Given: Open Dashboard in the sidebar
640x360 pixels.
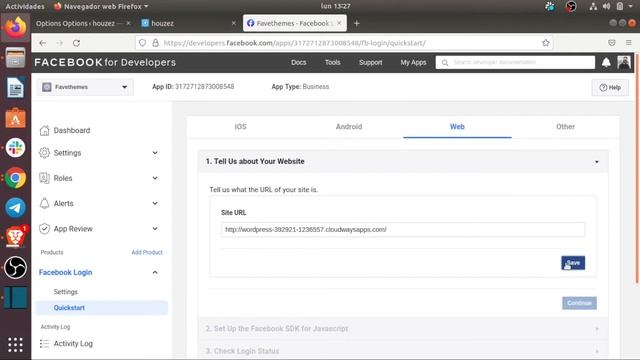Looking at the screenshot, I should tap(72, 130).
